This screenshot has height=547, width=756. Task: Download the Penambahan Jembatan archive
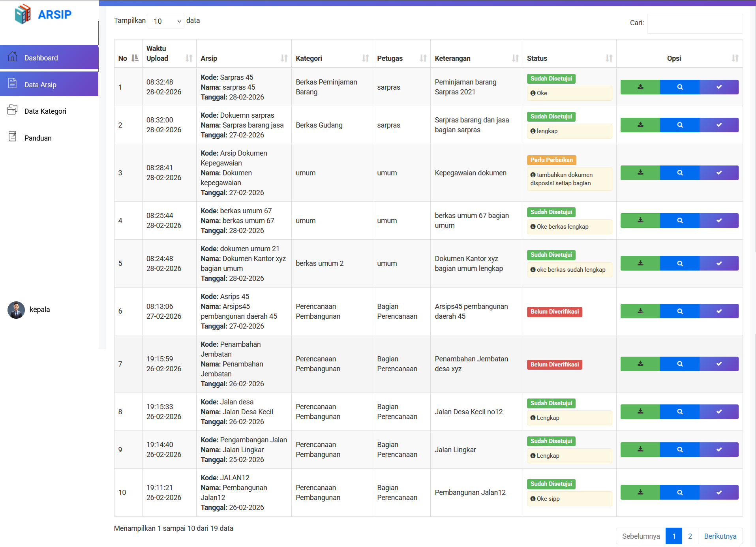pos(640,364)
